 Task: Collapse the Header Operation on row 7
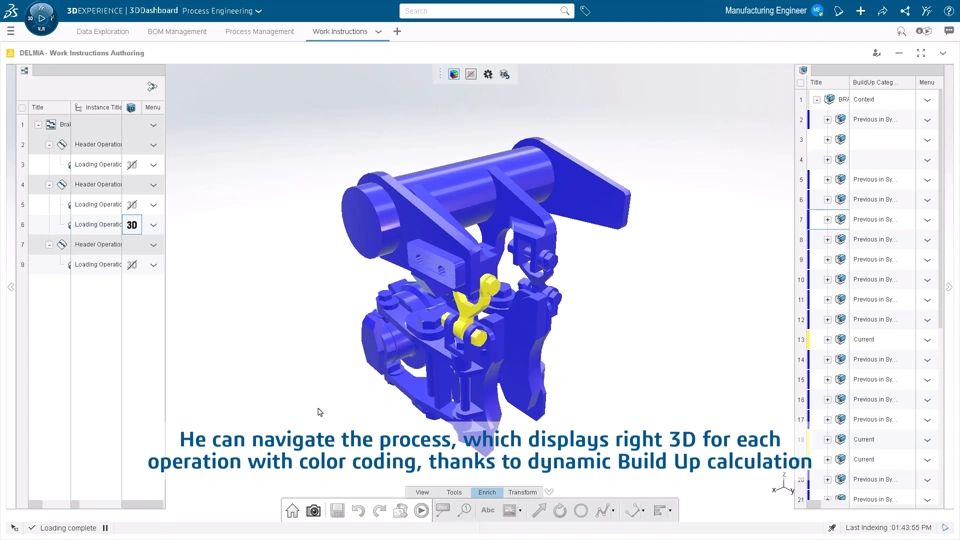pos(49,245)
